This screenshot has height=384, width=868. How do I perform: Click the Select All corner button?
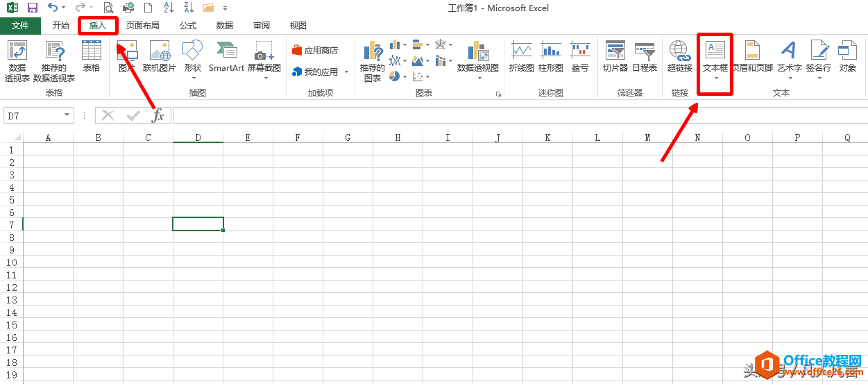click(11, 137)
